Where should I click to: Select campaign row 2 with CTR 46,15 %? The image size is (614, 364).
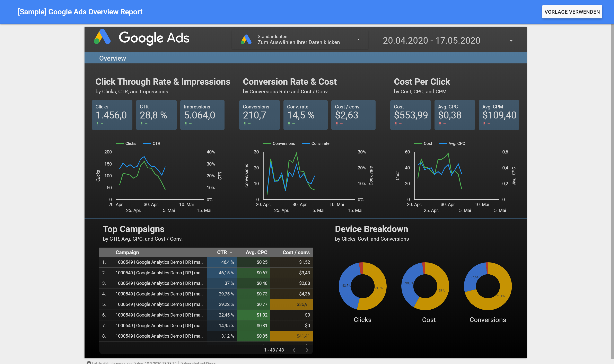[206, 273]
